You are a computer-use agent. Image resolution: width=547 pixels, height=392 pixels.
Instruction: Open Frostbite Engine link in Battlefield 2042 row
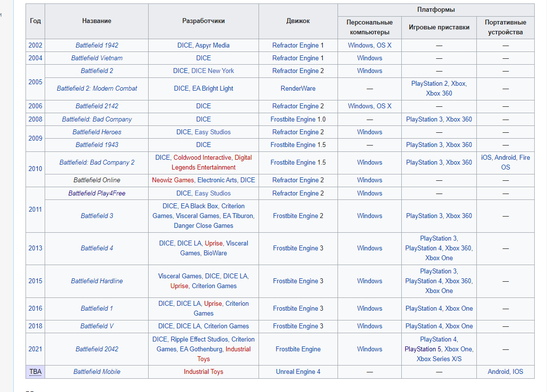(298, 349)
